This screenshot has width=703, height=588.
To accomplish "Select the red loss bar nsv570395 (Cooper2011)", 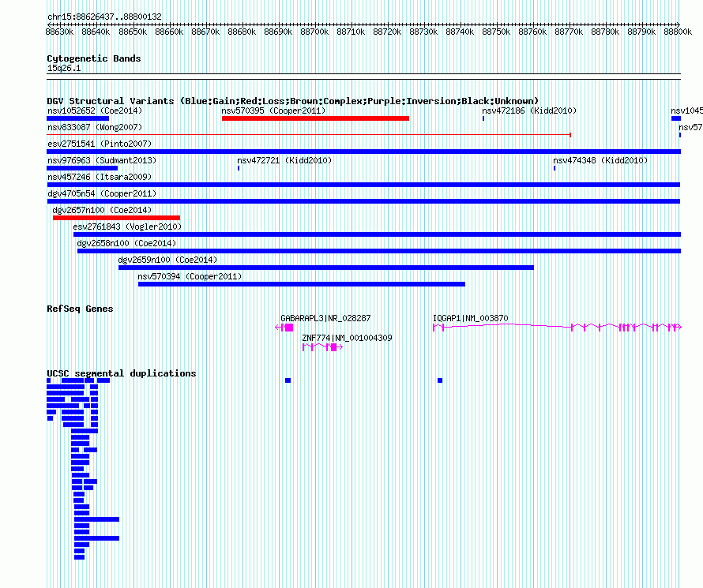I will [315, 118].
